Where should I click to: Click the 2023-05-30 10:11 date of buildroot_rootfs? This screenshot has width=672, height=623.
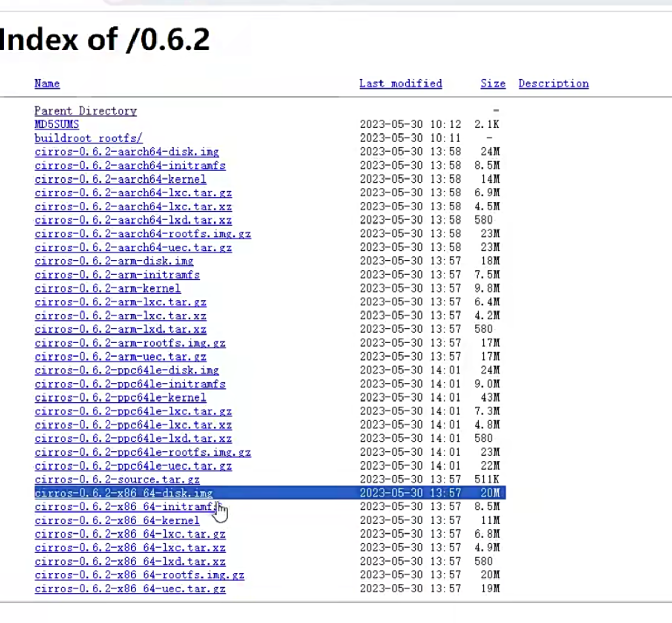coord(410,138)
